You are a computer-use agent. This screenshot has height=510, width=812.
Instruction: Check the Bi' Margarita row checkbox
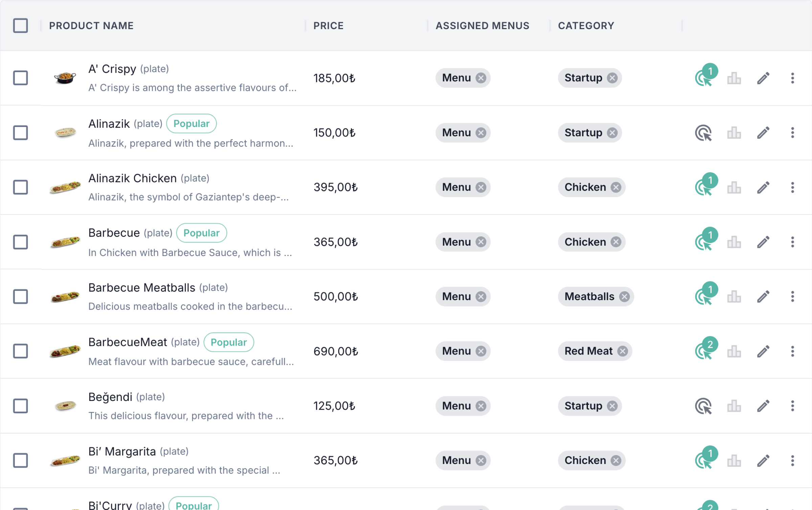[x=20, y=461]
